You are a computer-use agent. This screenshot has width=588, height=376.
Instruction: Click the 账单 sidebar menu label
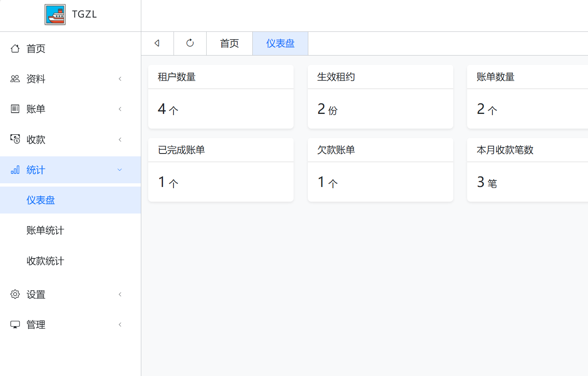pyautogui.click(x=36, y=109)
